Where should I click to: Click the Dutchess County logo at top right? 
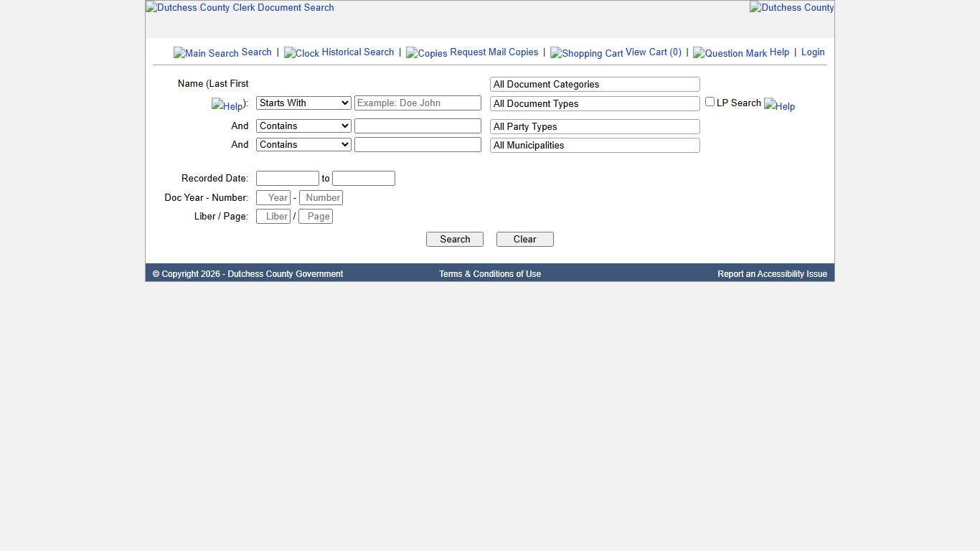[791, 7]
